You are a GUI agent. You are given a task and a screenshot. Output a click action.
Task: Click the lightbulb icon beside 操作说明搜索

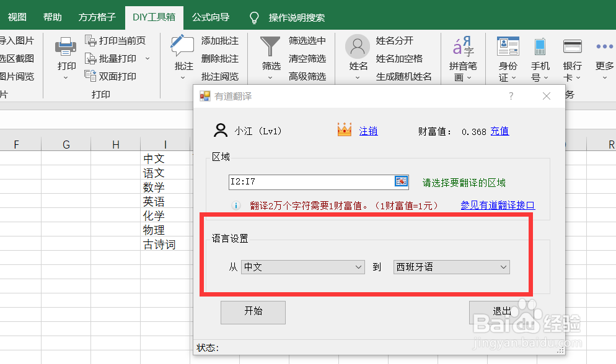pos(254,18)
